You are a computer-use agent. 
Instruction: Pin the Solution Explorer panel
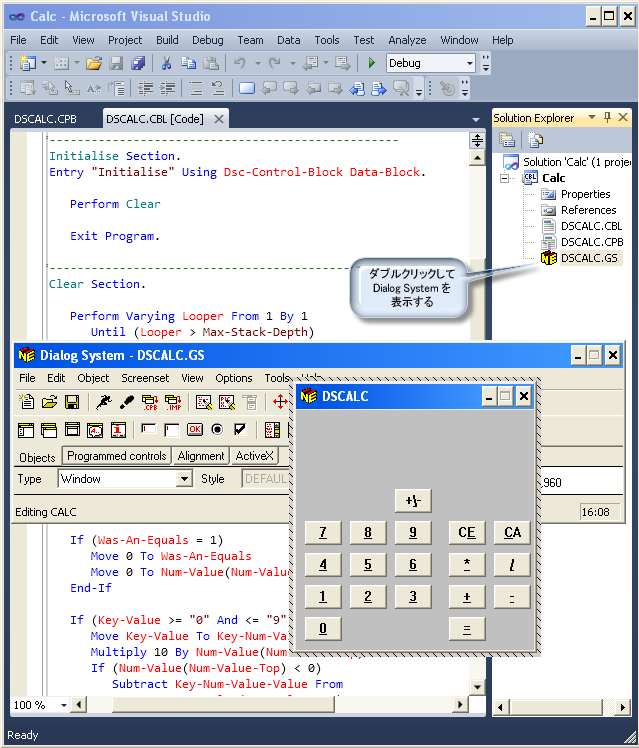tap(608, 117)
